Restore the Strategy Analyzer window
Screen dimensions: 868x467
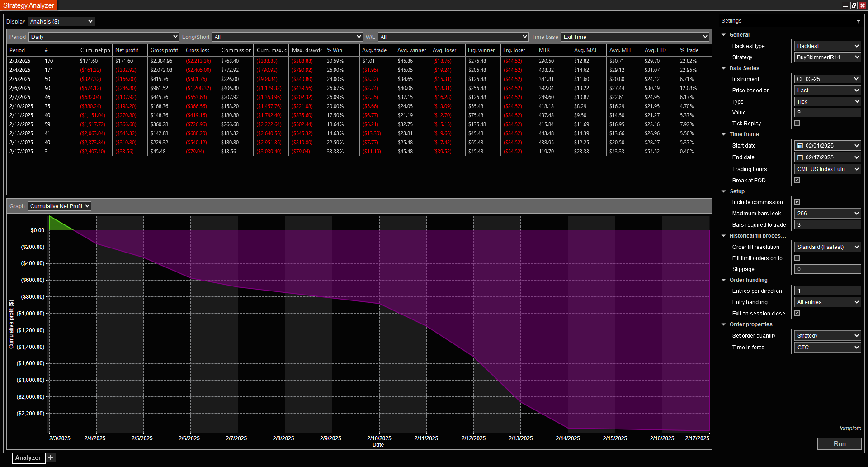pyautogui.click(x=854, y=5)
